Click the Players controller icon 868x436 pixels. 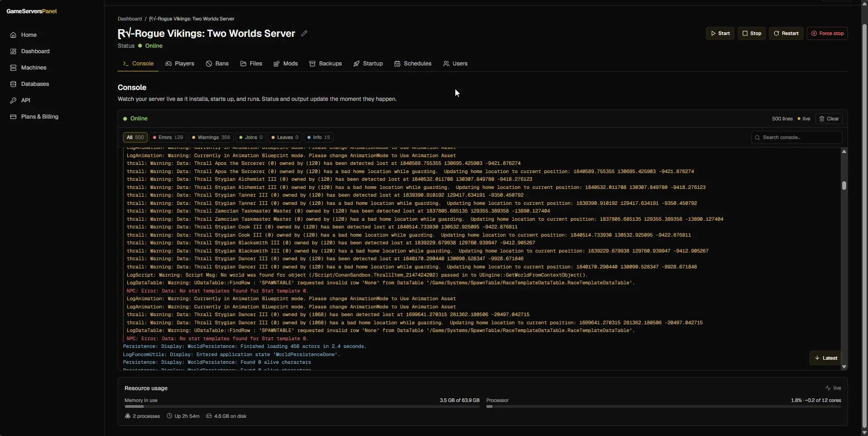coord(168,64)
